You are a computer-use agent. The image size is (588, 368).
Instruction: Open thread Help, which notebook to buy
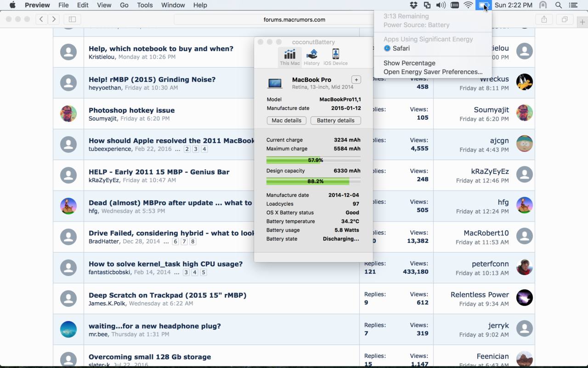pos(161,49)
